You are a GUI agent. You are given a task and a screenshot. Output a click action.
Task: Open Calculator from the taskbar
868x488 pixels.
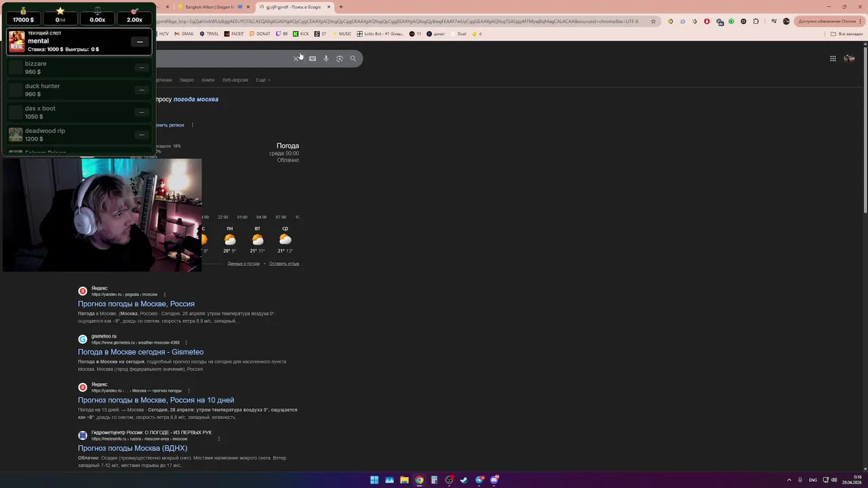[434, 480]
